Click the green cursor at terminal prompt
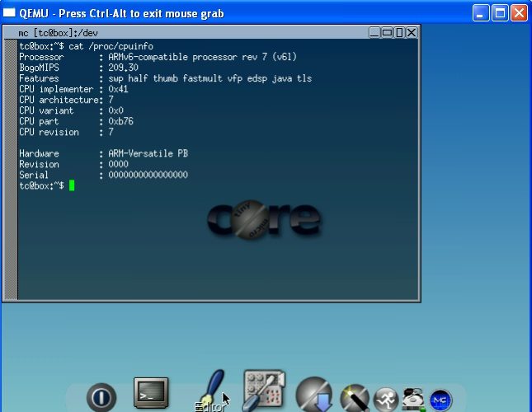Viewport: 532px width, 412px height. point(72,186)
